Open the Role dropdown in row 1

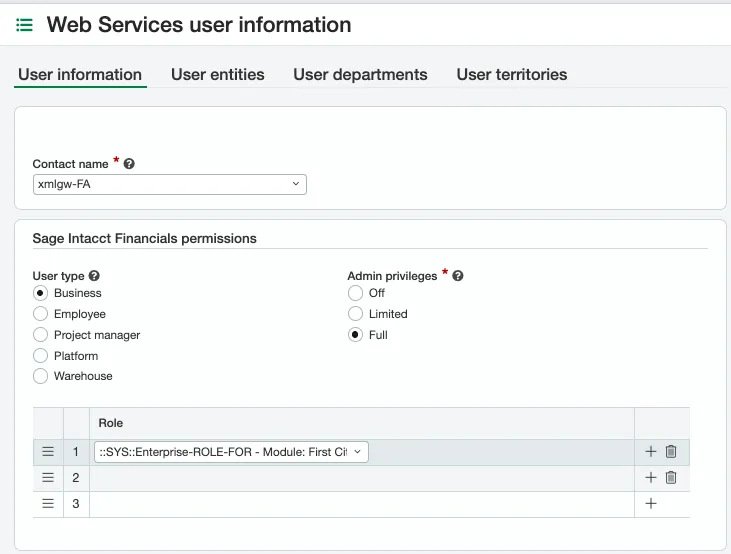[231, 452]
